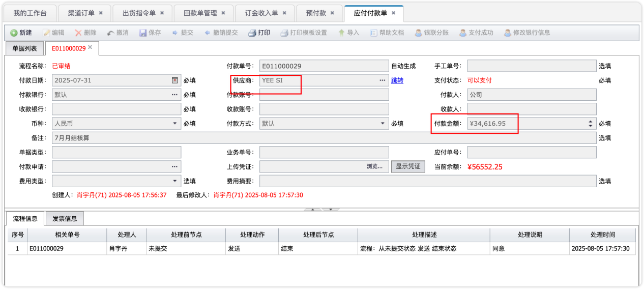Click the 付款单号 field E011000029
Image resolution: width=644 pixels, height=289 pixels.
pyautogui.click(x=324, y=66)
